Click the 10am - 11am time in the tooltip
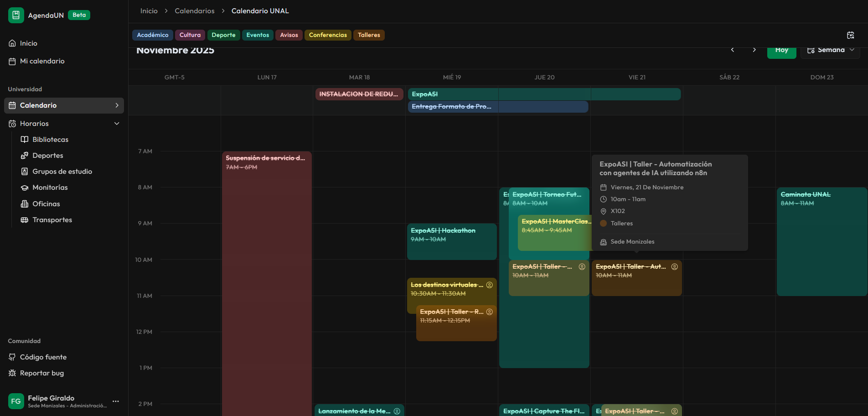 click(628, 199)
